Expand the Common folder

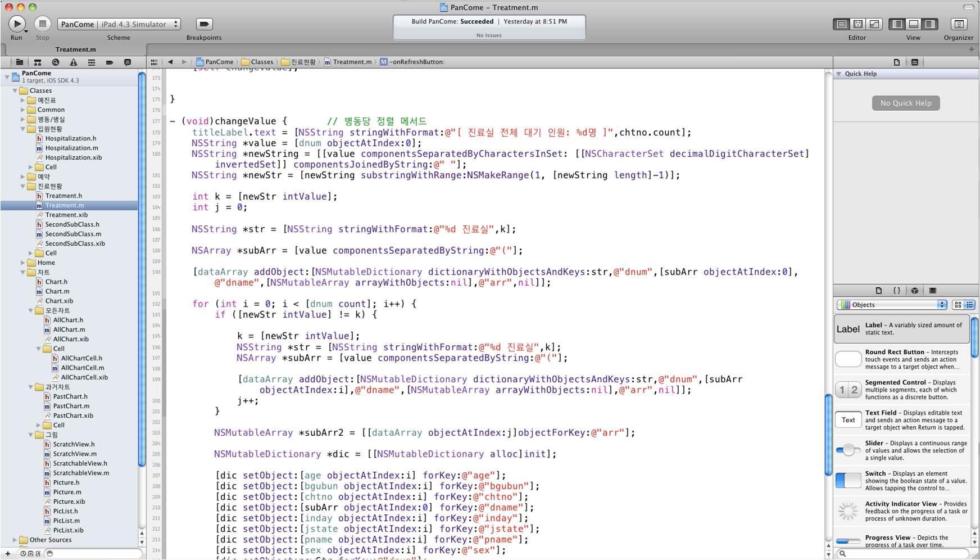22,110
